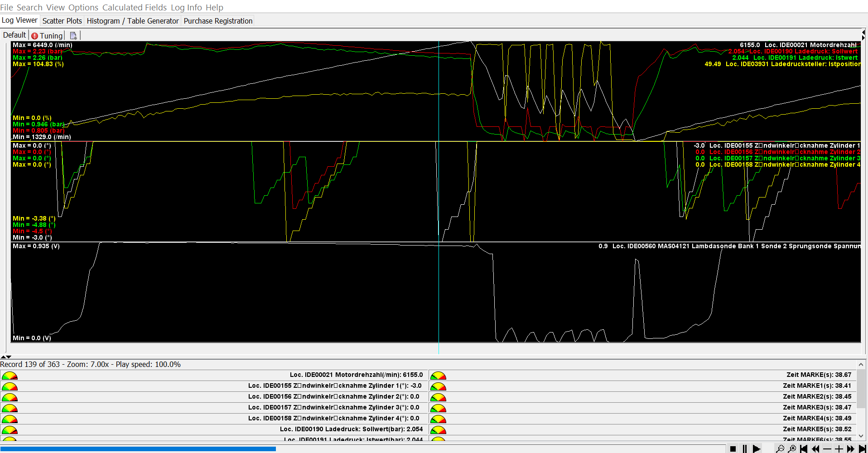This screenshot has height=453, width=868.
Task: Click the cyan cursor line in Lambdasonde graph
Action: [439, 292]
